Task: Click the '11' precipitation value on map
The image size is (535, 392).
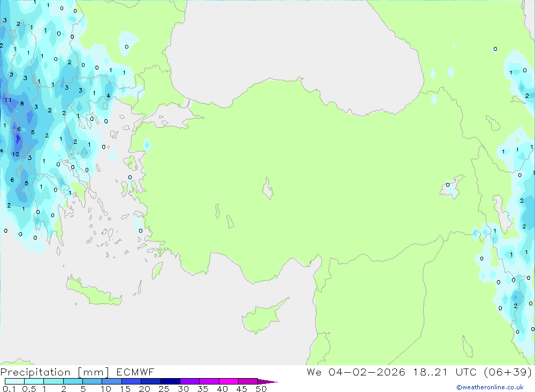Action: click(8, 100)
